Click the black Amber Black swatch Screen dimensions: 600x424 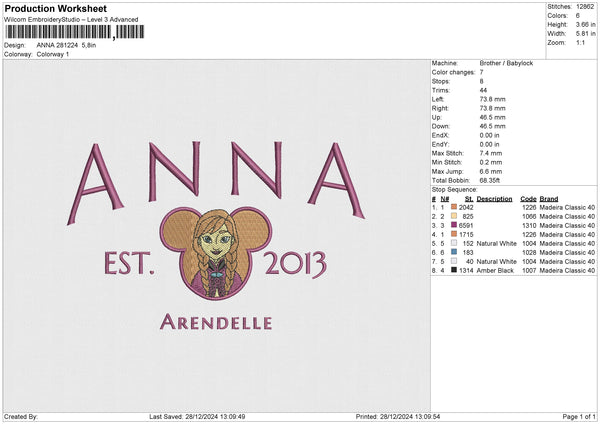click(x=454, y=270)
